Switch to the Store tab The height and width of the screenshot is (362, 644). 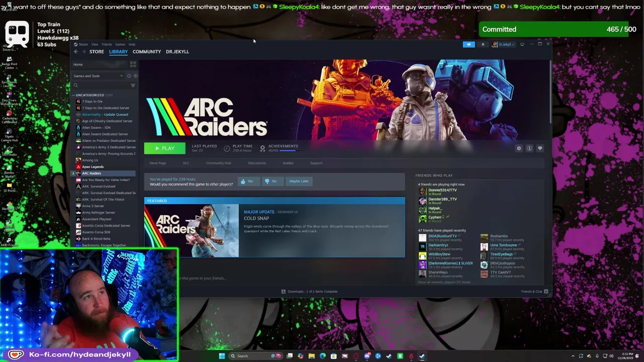[x=97, y=52]
